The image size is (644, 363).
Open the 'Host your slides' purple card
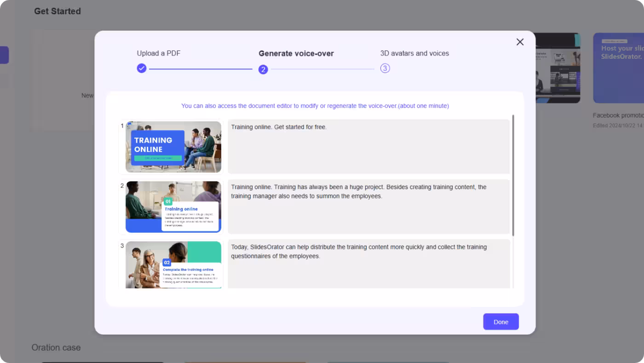coord(618,68)
